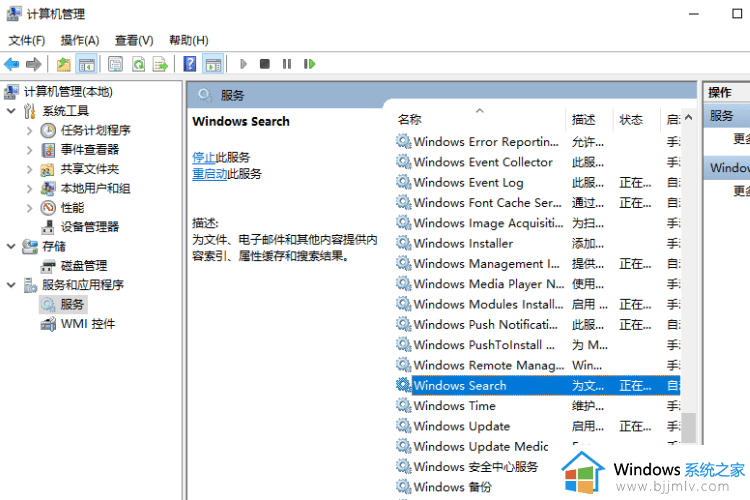Image resolution: width=750 pixels, height=500 pixels.
Task: Click the Stop Service square icon
Action: 265,64
